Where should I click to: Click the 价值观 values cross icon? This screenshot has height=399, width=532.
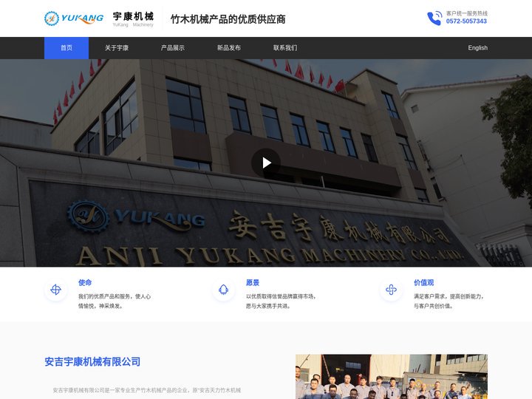point(391,290)
